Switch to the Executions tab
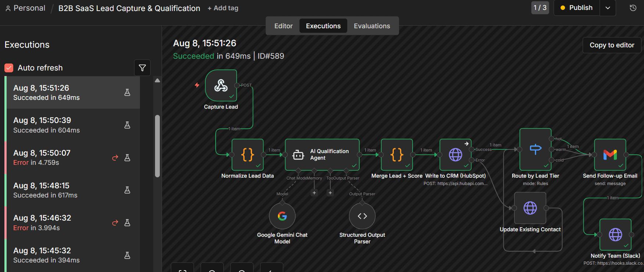 point(323,26)
